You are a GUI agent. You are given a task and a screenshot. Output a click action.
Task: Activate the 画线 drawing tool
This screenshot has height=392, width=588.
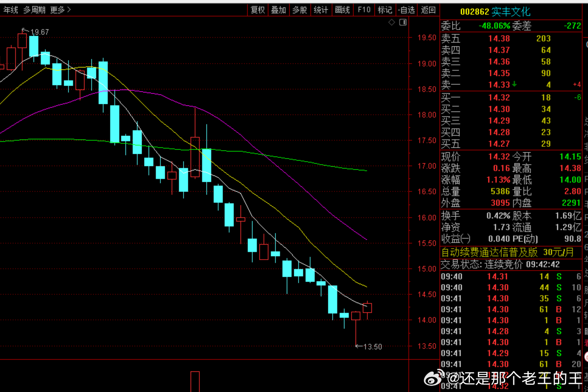(x=342, y=10)
